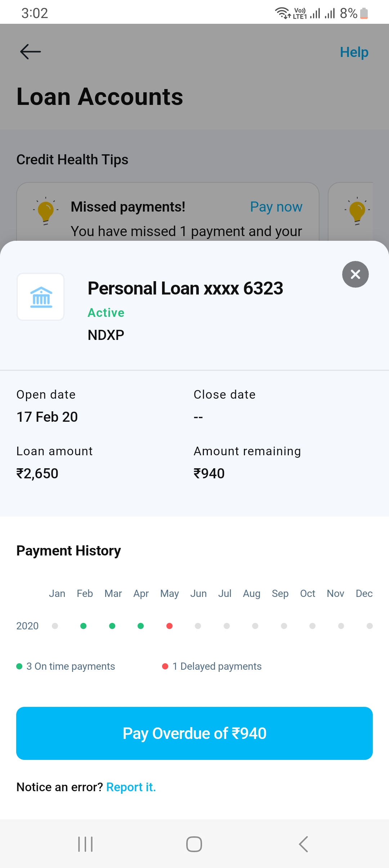Tap the Android recent apps icon
This screenshot has width=389, height=868.
click(85, 844)
